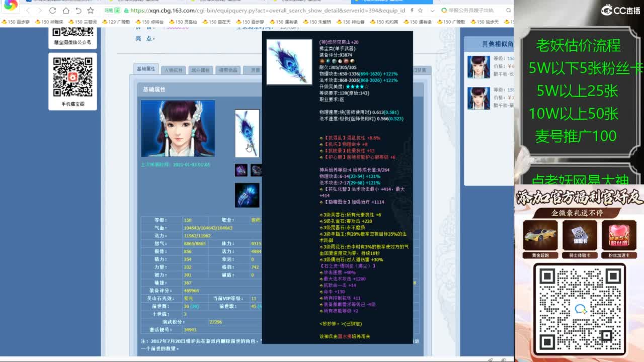Image resolution: width=644 pixels, height=362 pixels.
Task: Click the 粉丝加速卡 reward icon
Action: [x=619, y=235]
